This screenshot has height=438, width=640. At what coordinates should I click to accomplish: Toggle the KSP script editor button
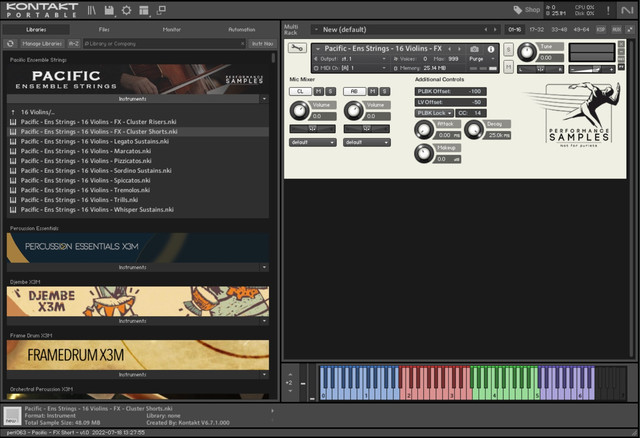click(x=601, y=29)
